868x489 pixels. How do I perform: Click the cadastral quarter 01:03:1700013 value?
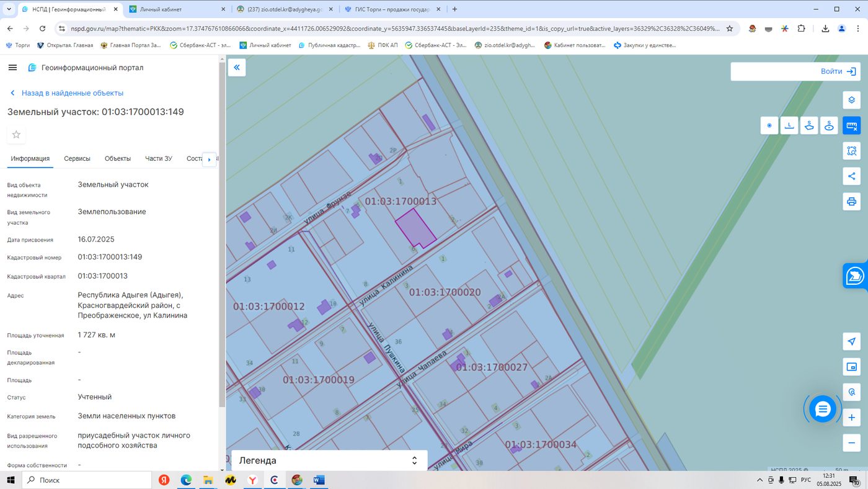[x=102, y=276]
